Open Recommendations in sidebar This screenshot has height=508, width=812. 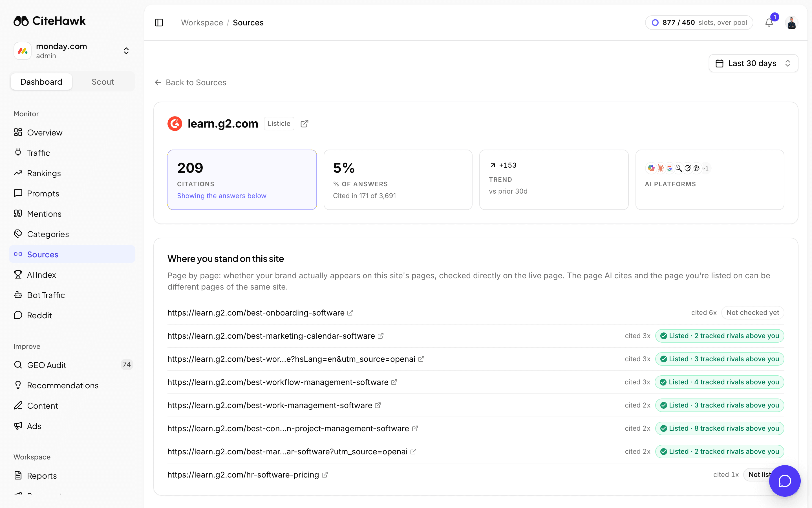[72, 385]
